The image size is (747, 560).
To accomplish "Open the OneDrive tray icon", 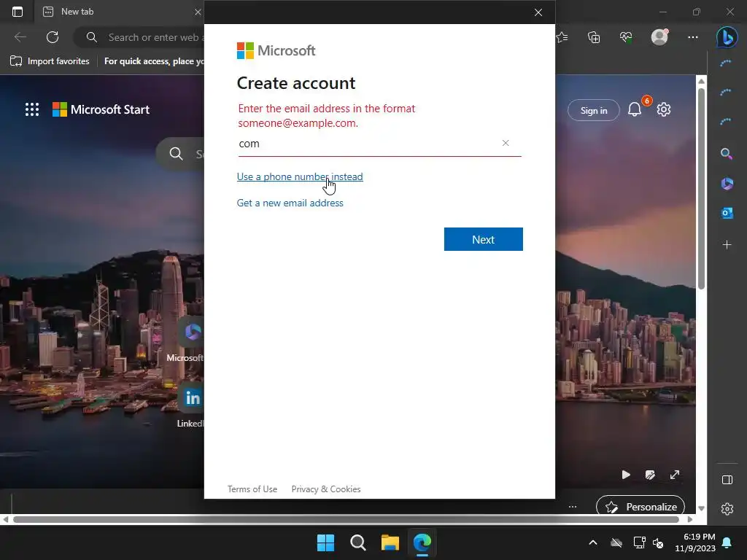I will tap(616, 542).
